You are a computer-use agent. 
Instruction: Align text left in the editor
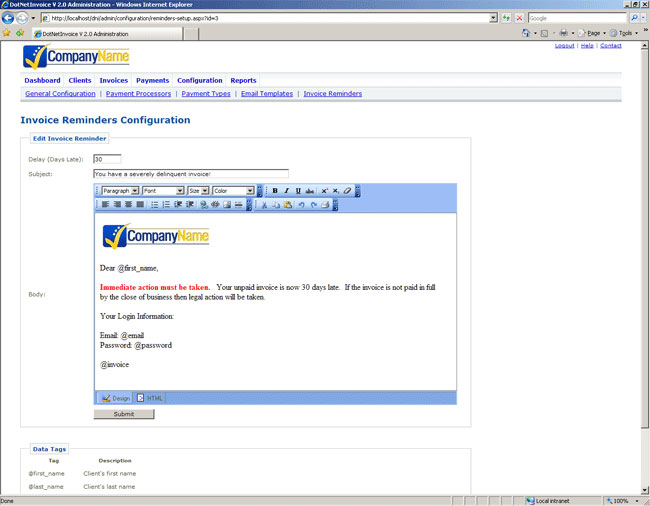[105, 205]
